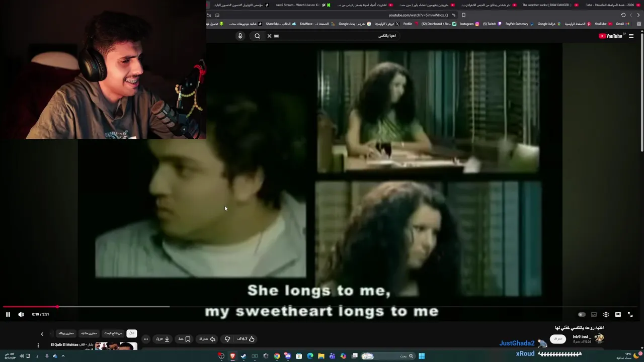Open options for El Qalb El Mehtas video
The width and height of the screenshot is (644, 362).
(38, 345)
